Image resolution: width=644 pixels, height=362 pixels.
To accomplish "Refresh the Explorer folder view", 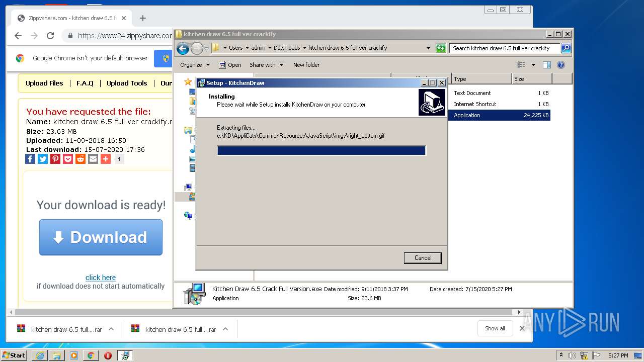I will pyautogui.click(x=441, y=48).
